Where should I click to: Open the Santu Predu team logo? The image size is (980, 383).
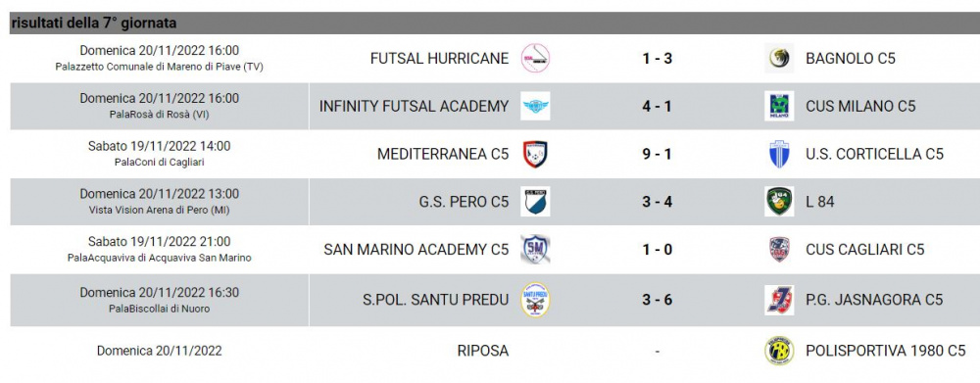[x=535, y=300]
